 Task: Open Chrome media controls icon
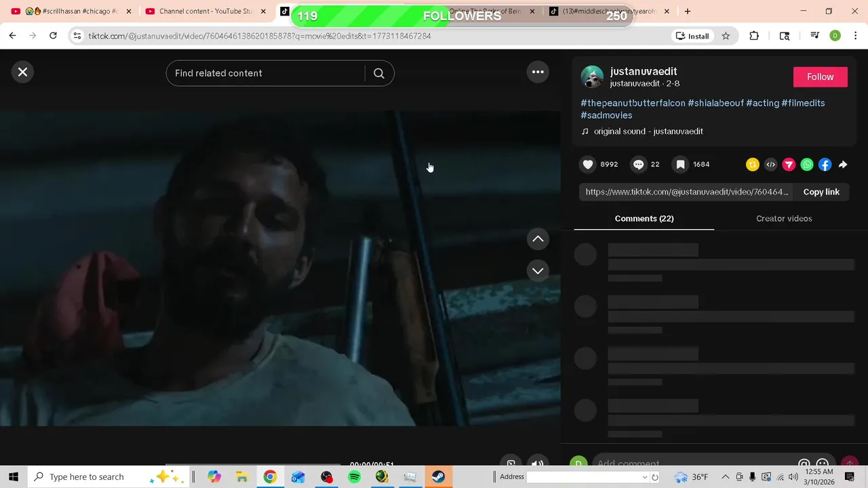pyautogui.click(x=814, y=36)
